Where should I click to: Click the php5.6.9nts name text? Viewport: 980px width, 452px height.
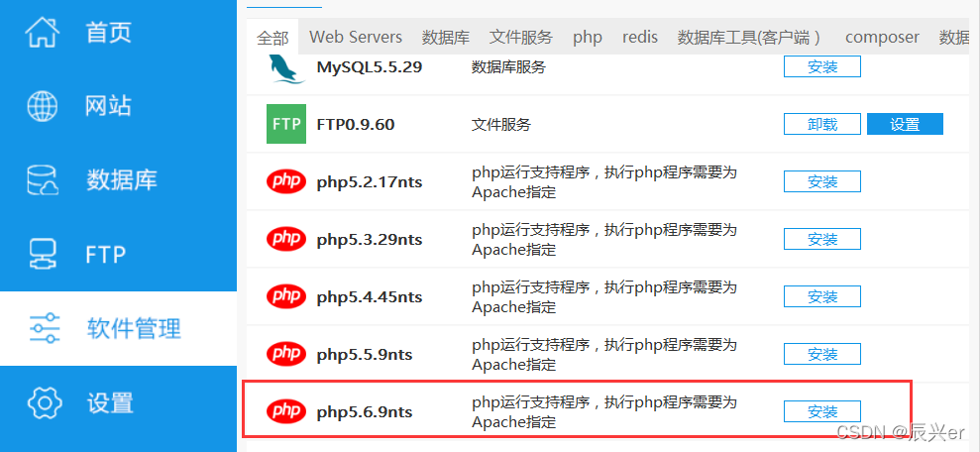pos(365,412)
